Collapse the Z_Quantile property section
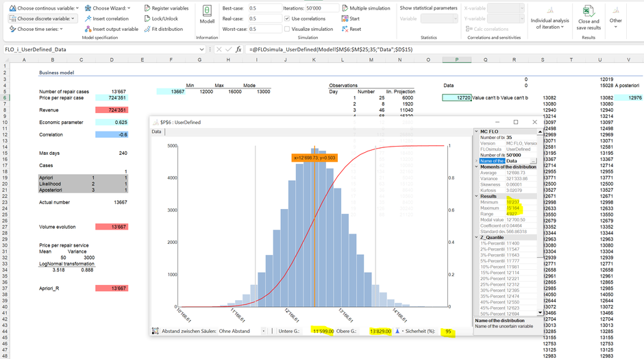 pyautogui.click(x=477, y=238)
